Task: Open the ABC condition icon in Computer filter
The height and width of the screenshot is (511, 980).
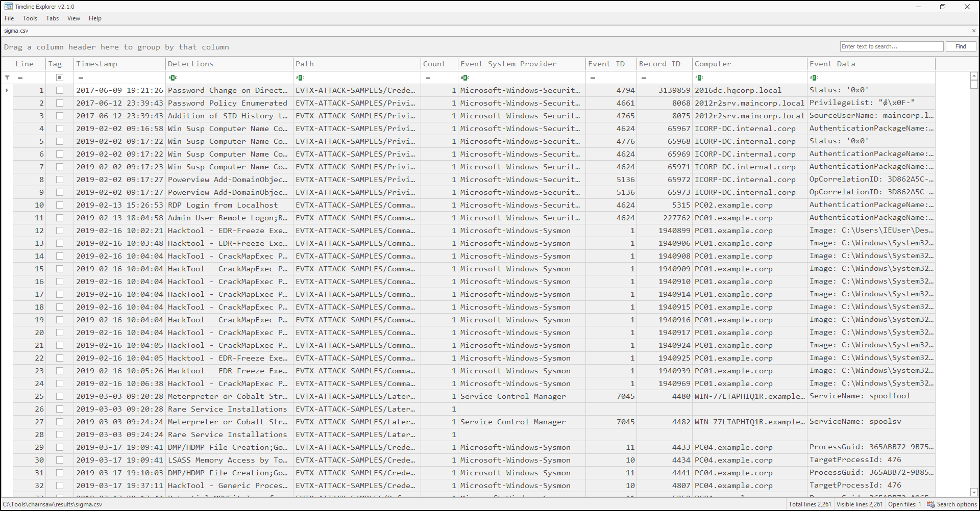Action: [x=699, y=78]
